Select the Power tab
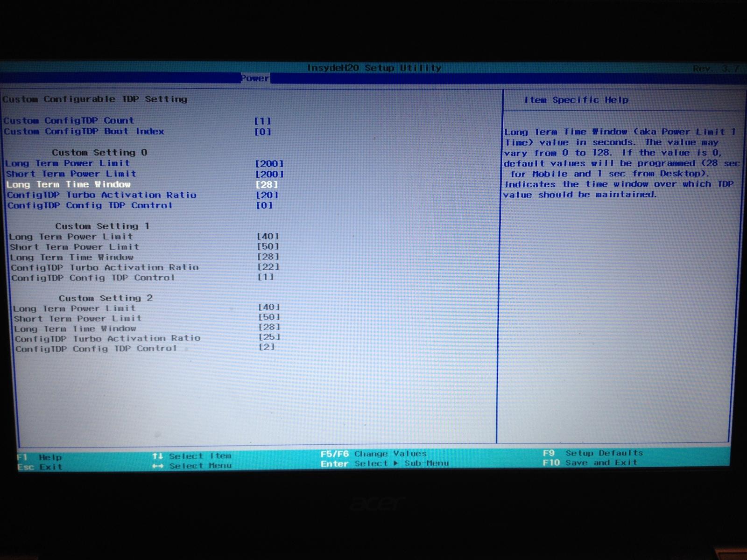This screenshot has width=747, height=560. [255, 78]
